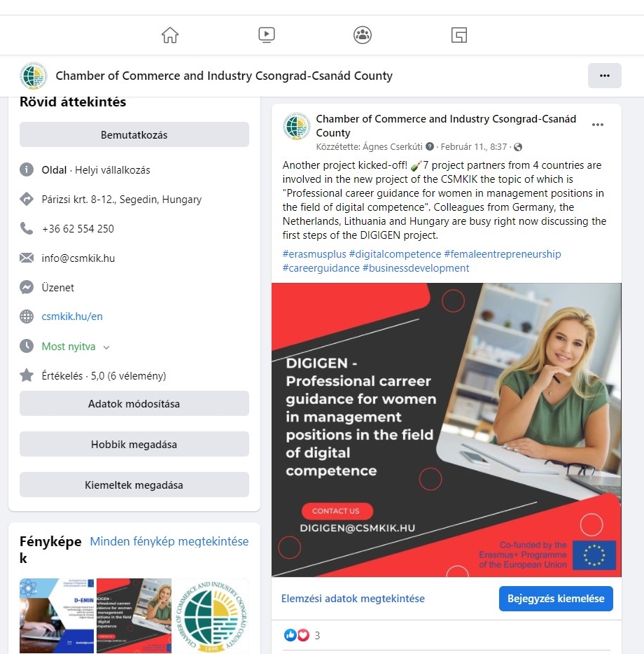The width and height of the screenshot is (644, 654).
Task: Open the Pages feed icon in top navigation
Action: point(458,35)
